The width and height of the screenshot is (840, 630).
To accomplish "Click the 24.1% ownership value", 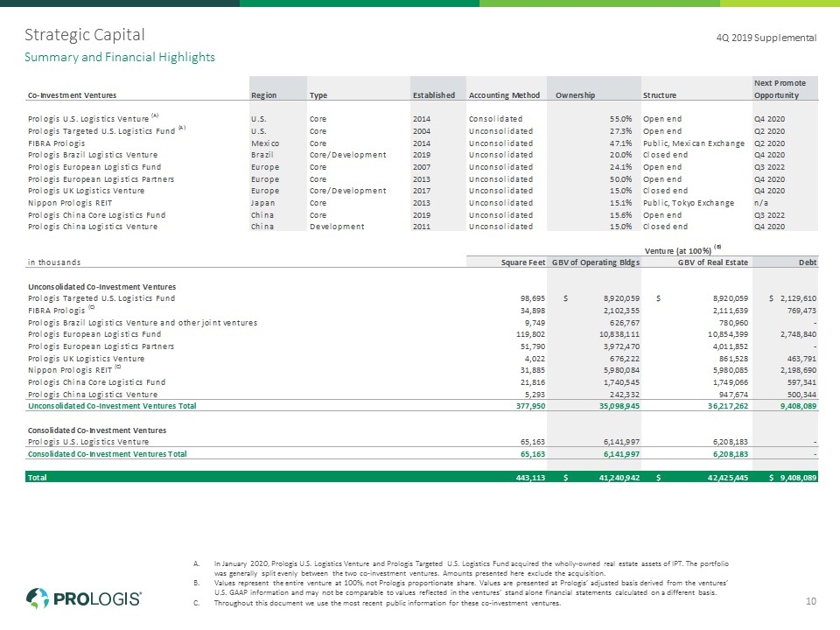I will (621, 167).
